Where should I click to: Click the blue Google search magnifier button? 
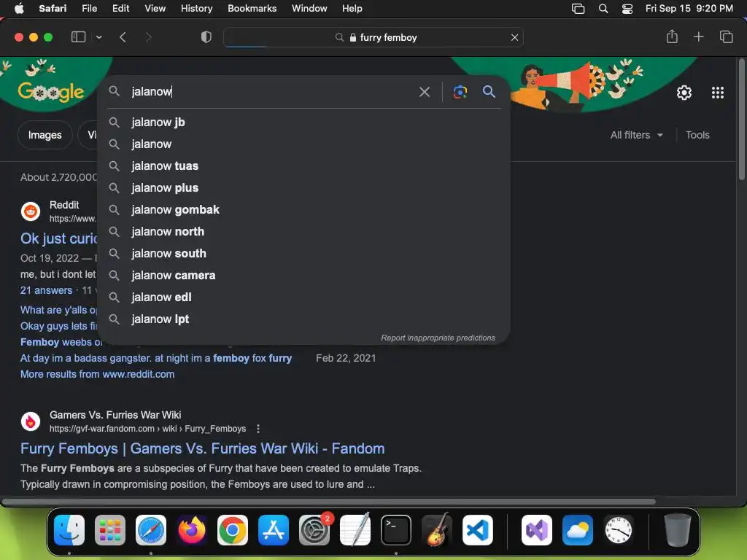pyautogui.click(x=489, y=91)
